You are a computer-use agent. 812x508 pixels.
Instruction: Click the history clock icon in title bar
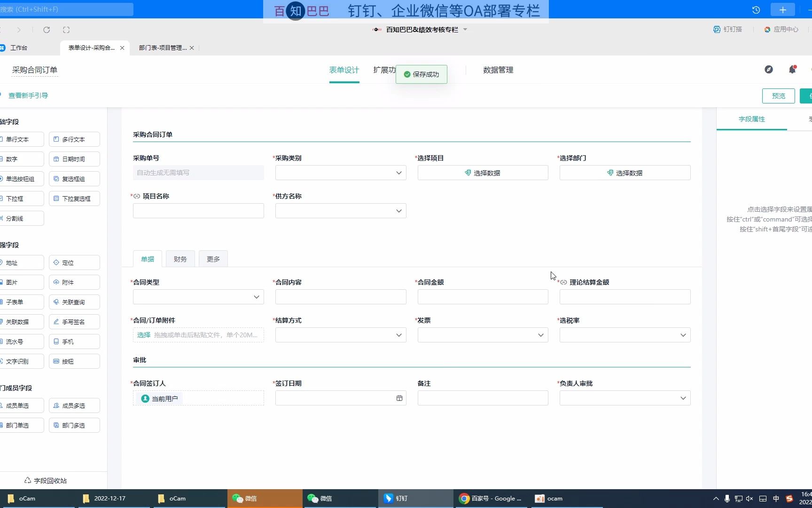756,10
